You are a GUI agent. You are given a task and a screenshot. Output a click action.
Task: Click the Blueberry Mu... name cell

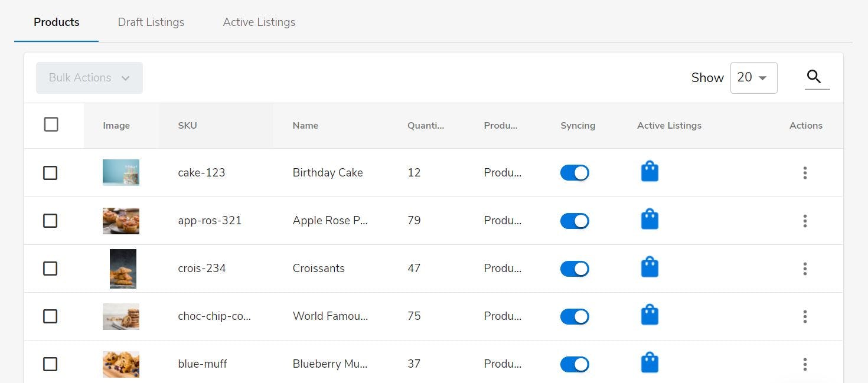[x=330, y=364]
